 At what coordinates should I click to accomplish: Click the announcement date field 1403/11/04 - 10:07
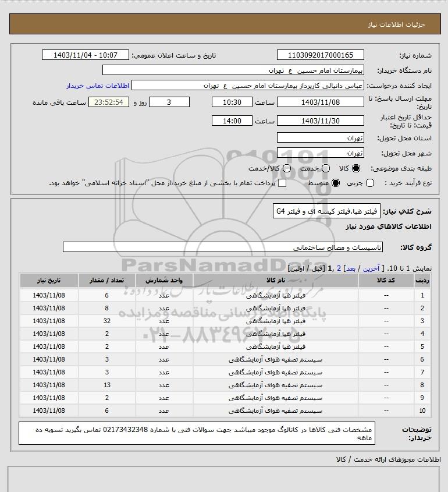(86, 55)
